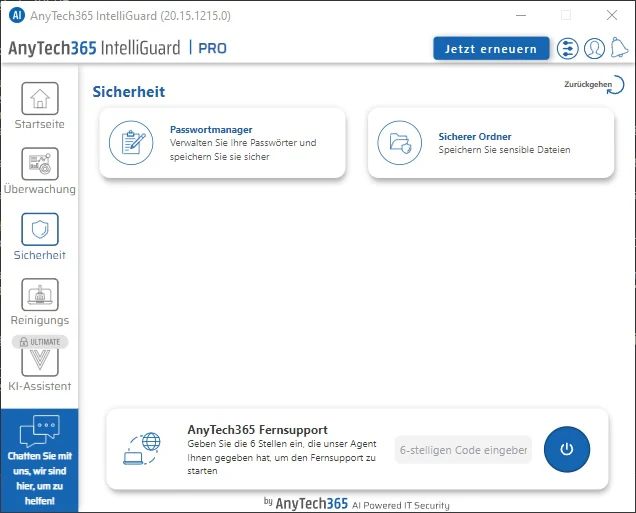Click the AI app logo in title bar
This screenshot has width=636, height=513.
coord(17,15)
